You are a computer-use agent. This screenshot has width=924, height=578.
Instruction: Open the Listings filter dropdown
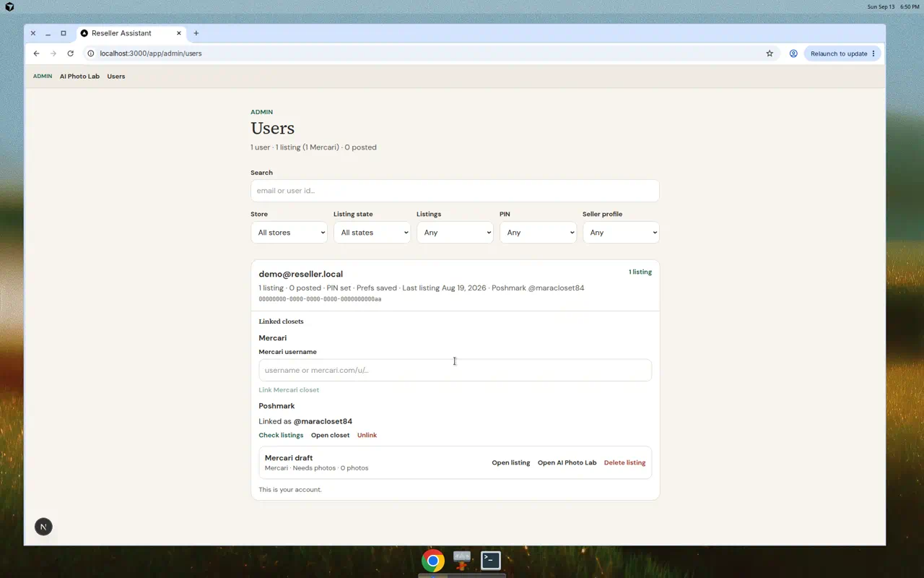tap(455, 233)
